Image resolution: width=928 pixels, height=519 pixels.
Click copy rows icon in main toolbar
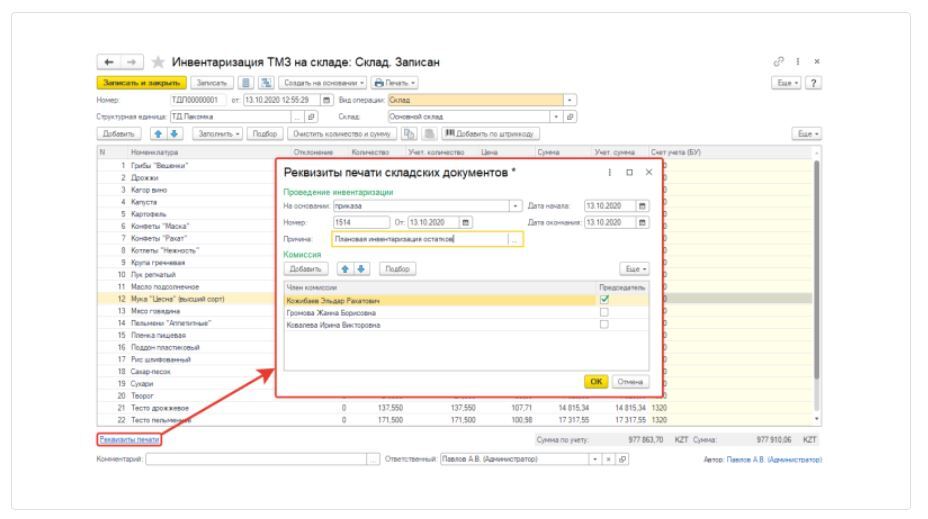point(408,134)
